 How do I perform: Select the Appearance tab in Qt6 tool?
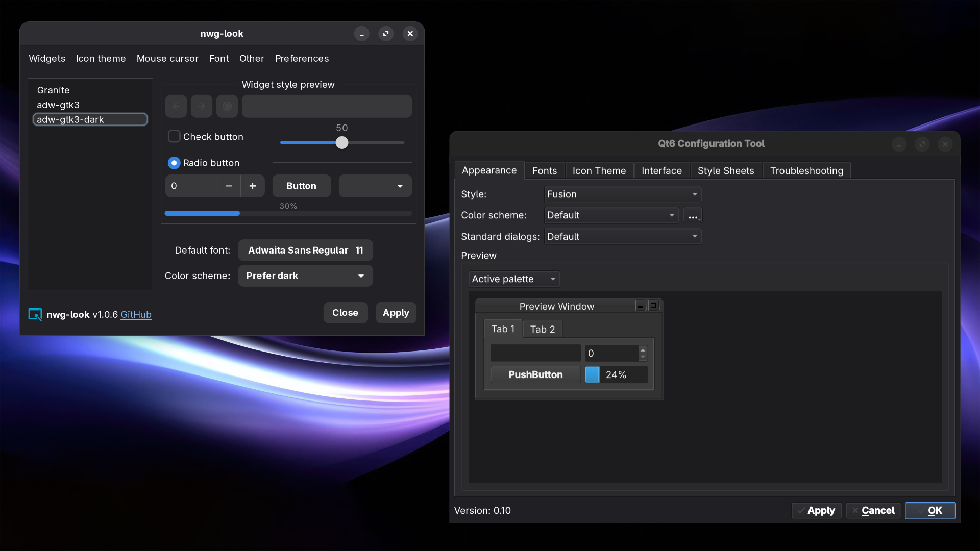point(489,170)
